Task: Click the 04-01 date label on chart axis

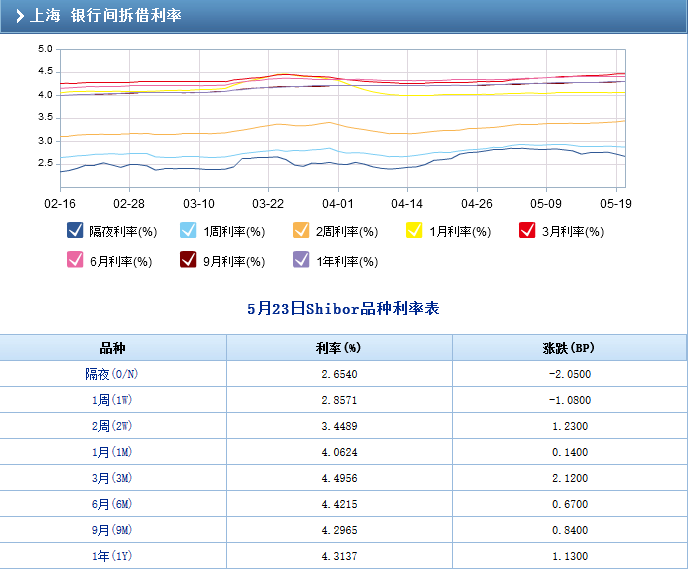Action: [337, 204]
